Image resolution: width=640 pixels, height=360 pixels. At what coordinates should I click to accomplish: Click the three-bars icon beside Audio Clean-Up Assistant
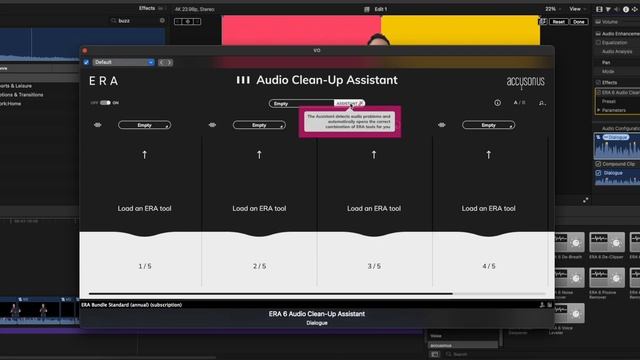pyautogui.click(x=243, y=80)
